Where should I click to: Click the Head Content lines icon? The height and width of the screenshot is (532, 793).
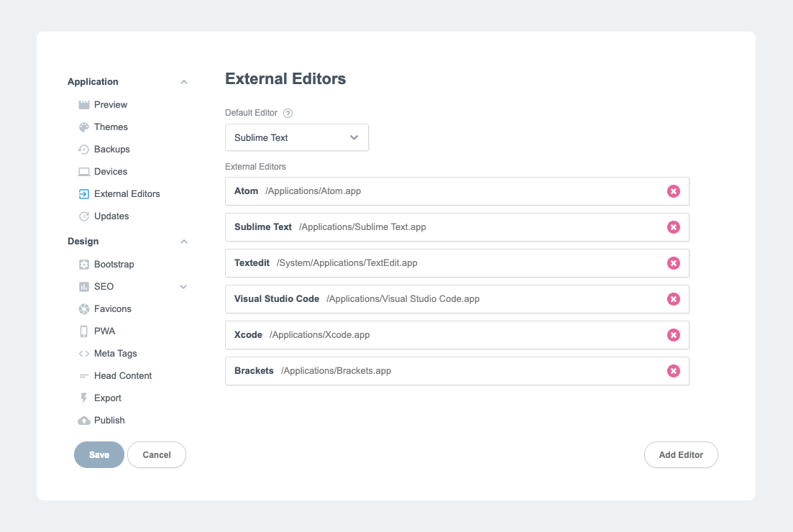point(84,376)
